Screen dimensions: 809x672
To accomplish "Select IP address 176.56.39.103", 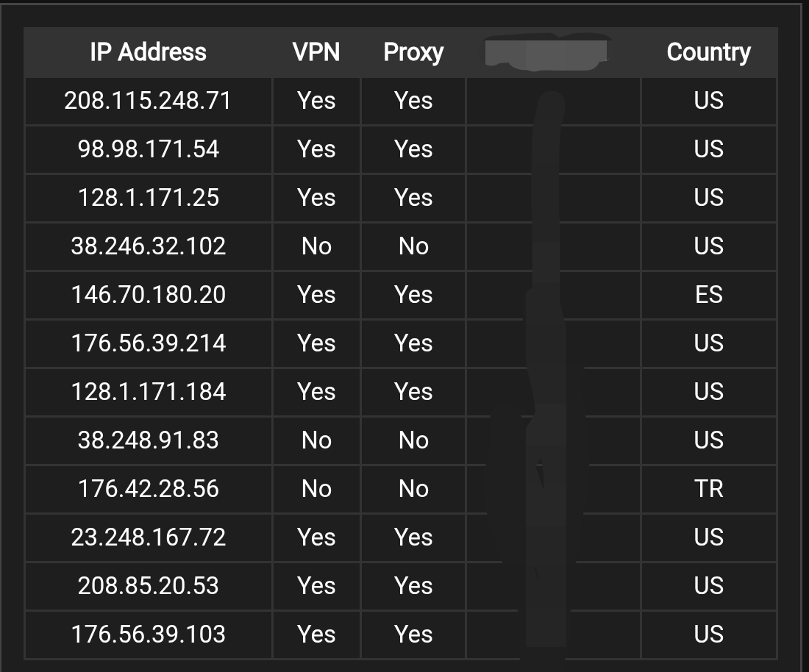I will pos(148,634).
